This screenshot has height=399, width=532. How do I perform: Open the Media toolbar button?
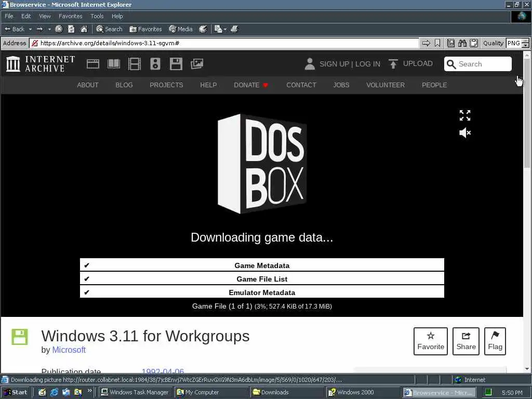181,29
